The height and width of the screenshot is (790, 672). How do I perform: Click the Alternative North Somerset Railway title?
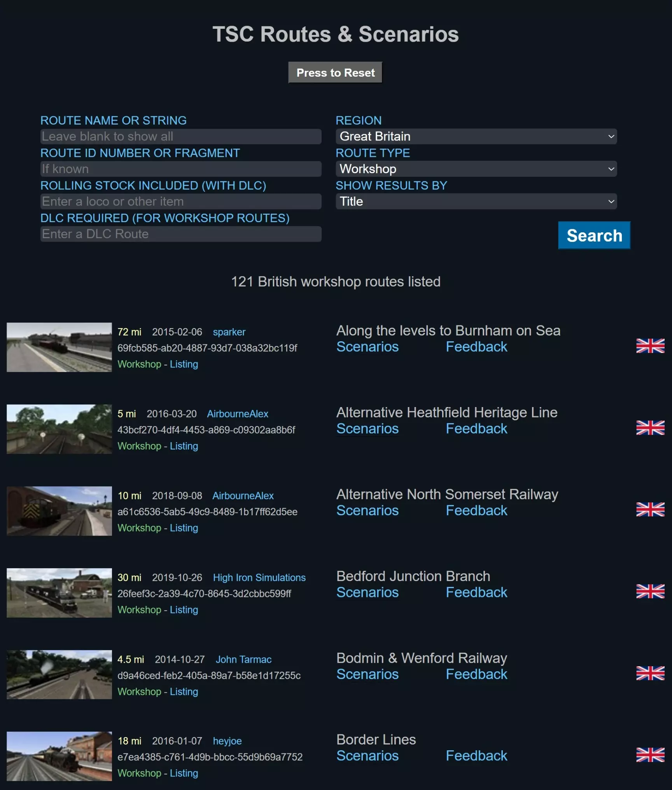pyautogui.click(x=447, y=494)
